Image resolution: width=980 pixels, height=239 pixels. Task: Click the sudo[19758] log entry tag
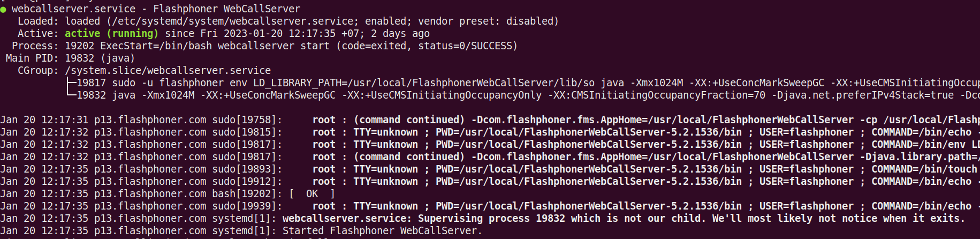coord(247,119)
